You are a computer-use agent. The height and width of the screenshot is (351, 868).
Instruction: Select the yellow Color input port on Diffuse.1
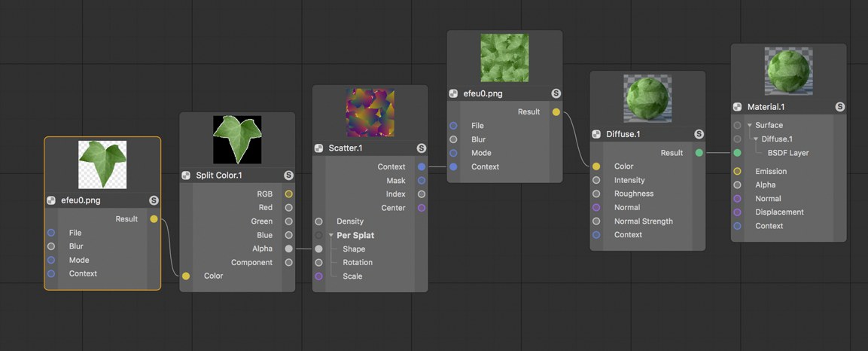tap(596, 166)
